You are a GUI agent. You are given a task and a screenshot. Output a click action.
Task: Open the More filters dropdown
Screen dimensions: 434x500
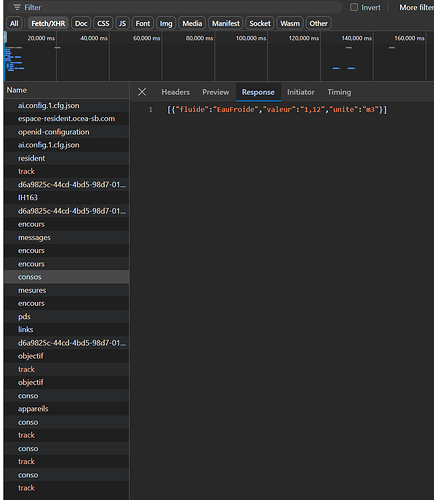(416, 7)
